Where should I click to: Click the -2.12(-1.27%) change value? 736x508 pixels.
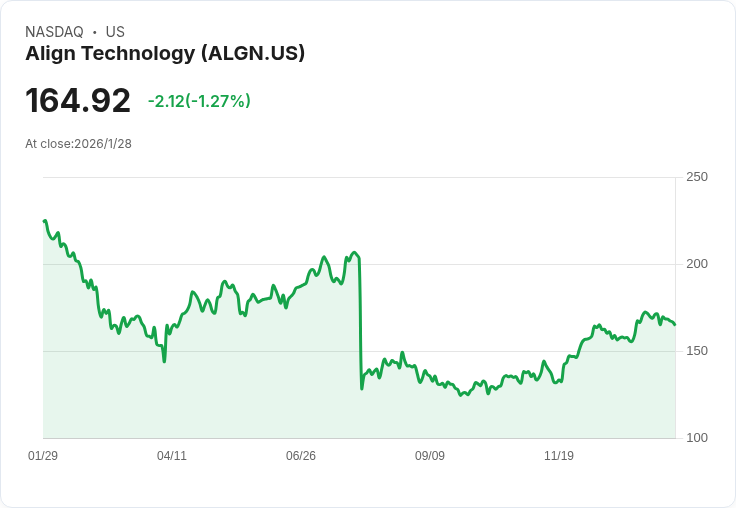(199, 101)
